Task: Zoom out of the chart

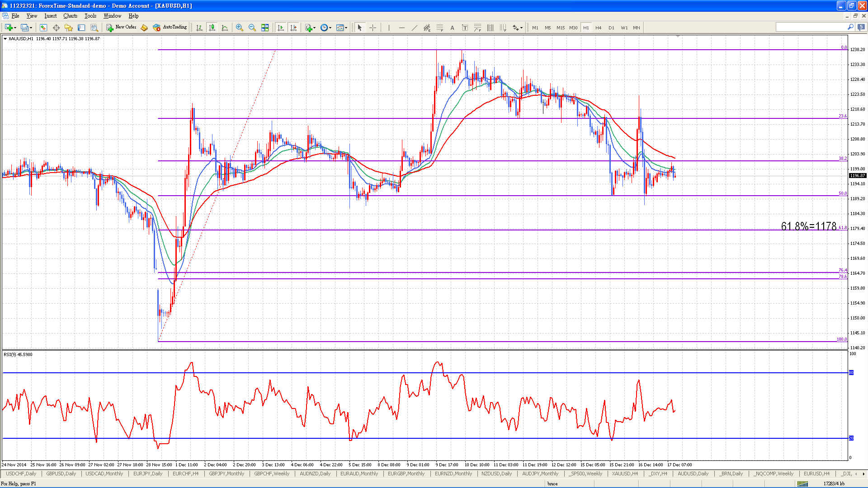Action: pyautogui.click(x=252, y=28)
